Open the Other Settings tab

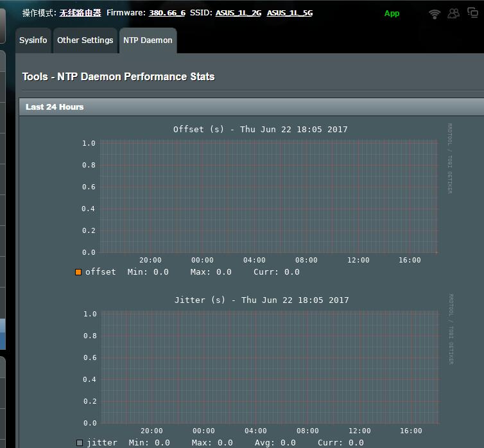point(85,40)
